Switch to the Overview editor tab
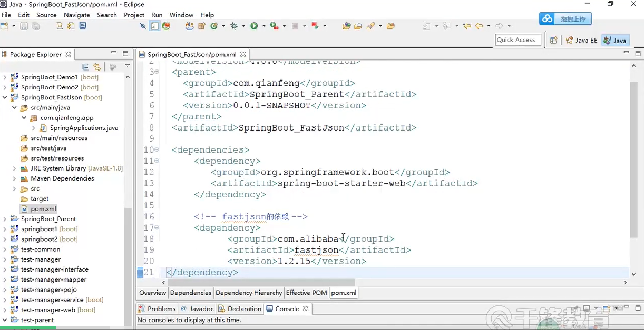The height and width of the screenshot is (330, 644). pos(152,293)
